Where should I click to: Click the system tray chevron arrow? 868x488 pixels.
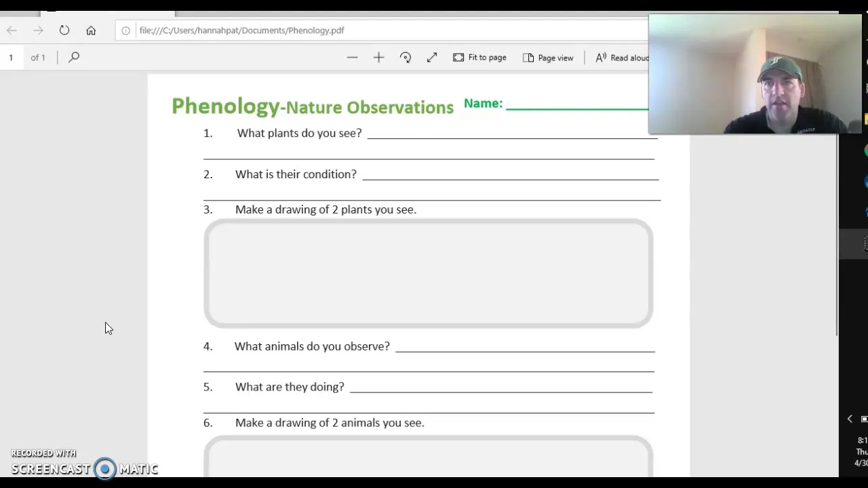tap(850, 419)
